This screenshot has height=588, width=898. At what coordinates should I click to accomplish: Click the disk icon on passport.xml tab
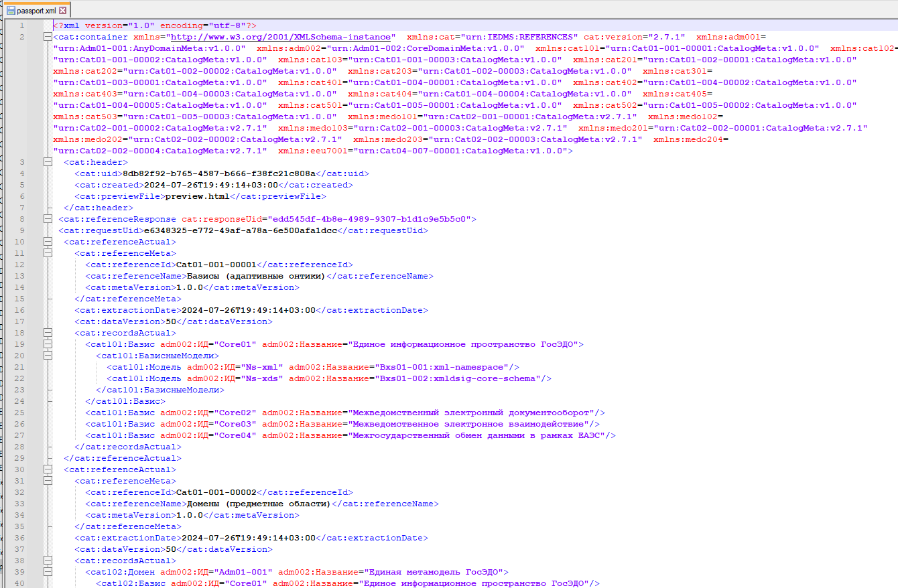[x=11, y=11]
